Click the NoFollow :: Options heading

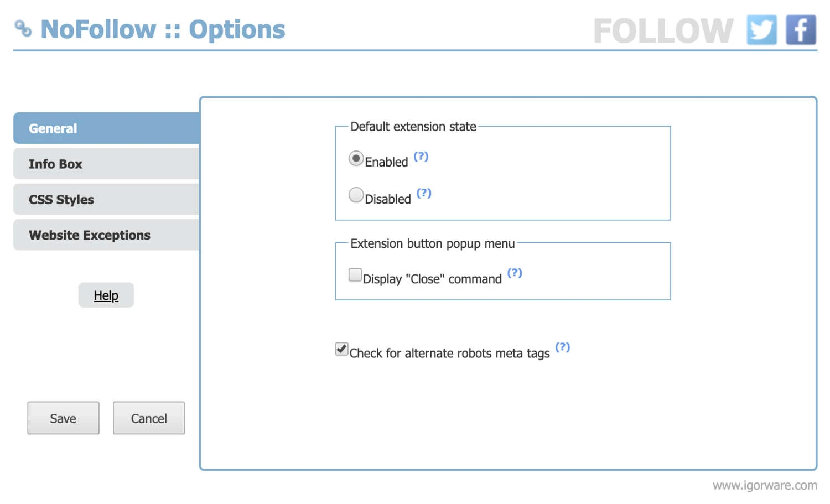163,29
